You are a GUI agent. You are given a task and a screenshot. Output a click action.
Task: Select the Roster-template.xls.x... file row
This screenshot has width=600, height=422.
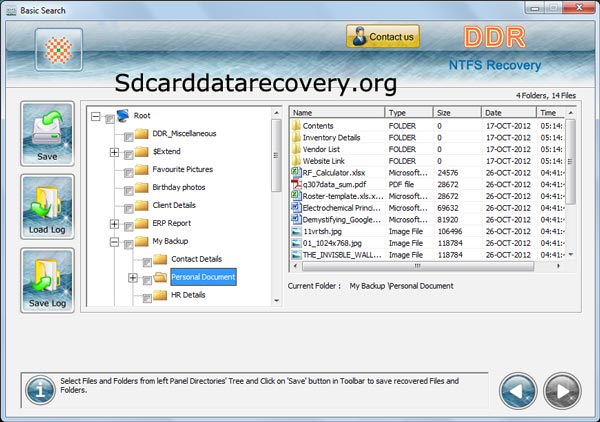pos(427,196)
